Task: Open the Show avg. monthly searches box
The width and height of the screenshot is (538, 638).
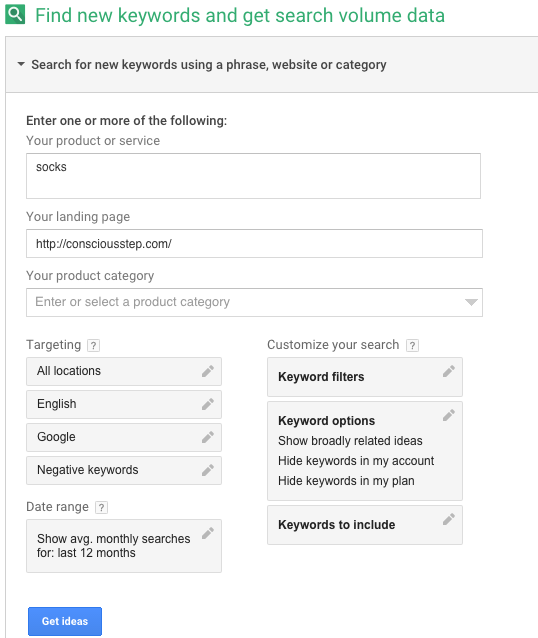Action: click(124, 546)
